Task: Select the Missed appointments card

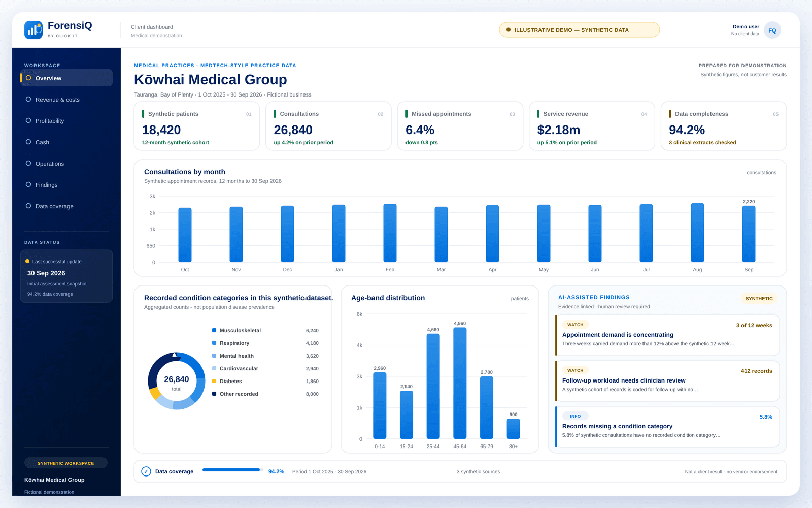Action: [460, 126]
